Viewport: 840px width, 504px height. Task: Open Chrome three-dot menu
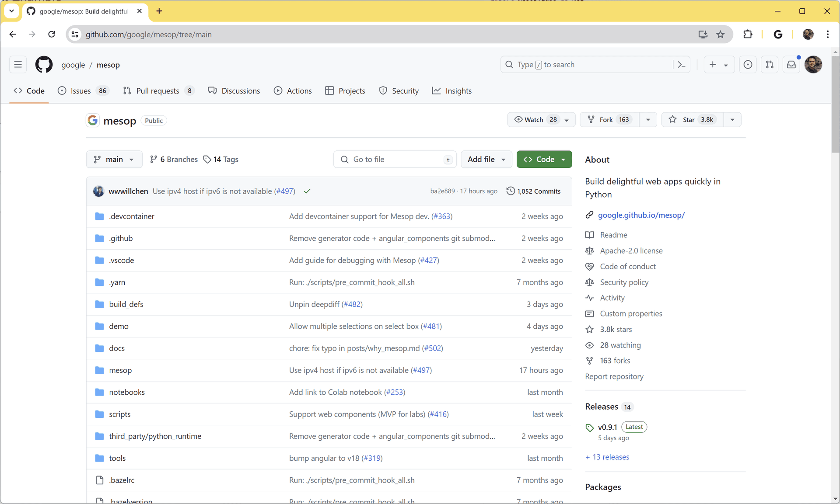tap(828, 34)
